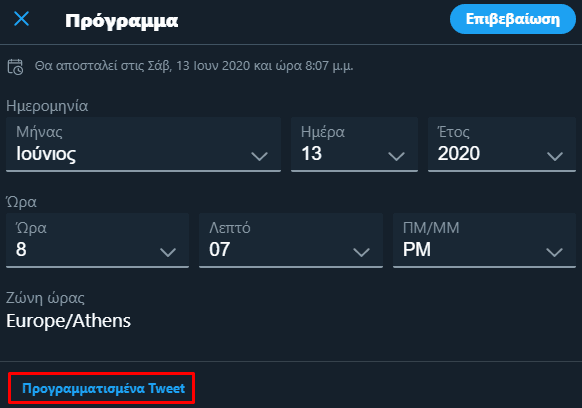Screen dimensions: 582x408
Task: Click the chevron arrow in hour field
Action: coord(168,252)
